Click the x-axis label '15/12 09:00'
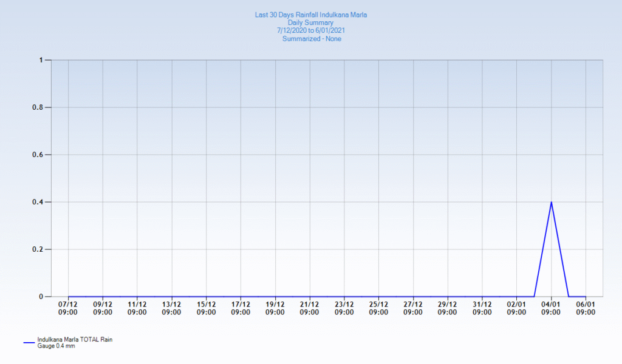 point(207,309)
